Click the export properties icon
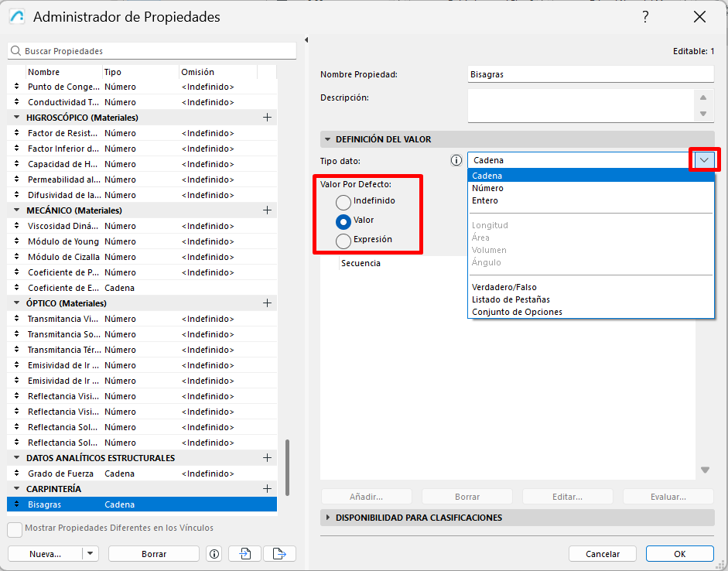 point(279,553)
